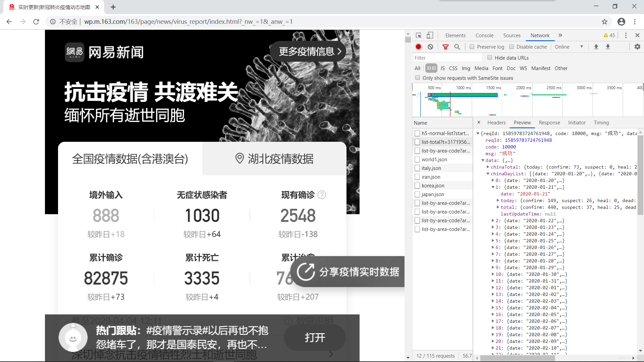This screenshot has width=644, height=362.
Task: Switch to the Console tab
Action: click(484, 35)
